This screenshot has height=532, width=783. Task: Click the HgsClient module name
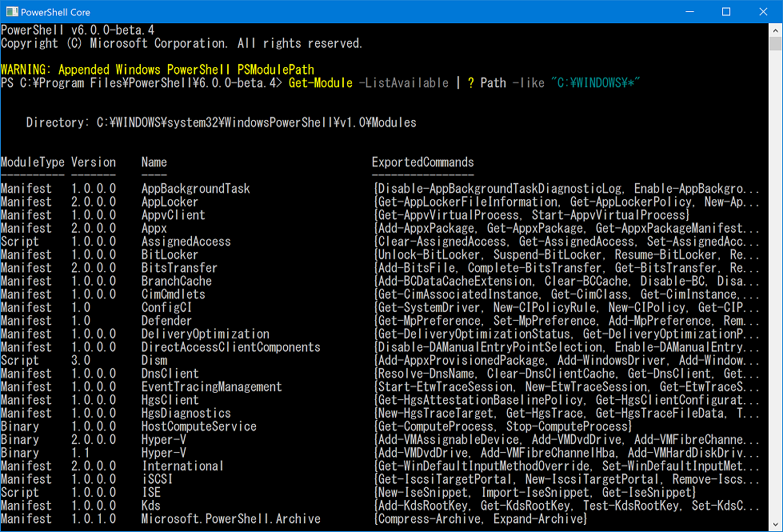pos(170,400)
